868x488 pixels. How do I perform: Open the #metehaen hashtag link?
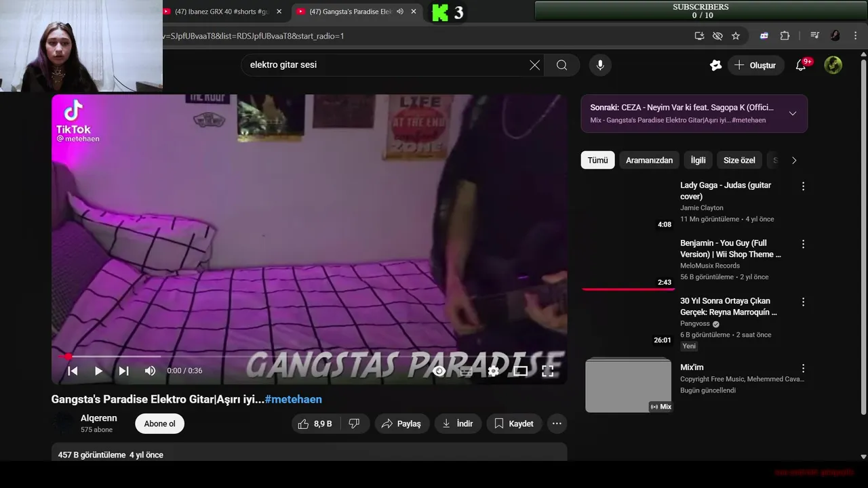[x=293, y=399]
